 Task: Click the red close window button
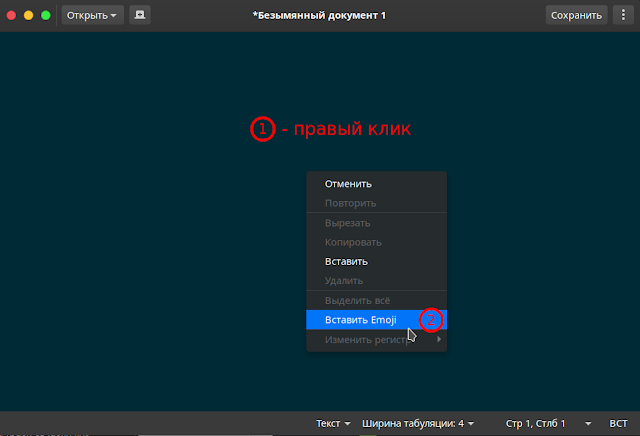(11, 16)
